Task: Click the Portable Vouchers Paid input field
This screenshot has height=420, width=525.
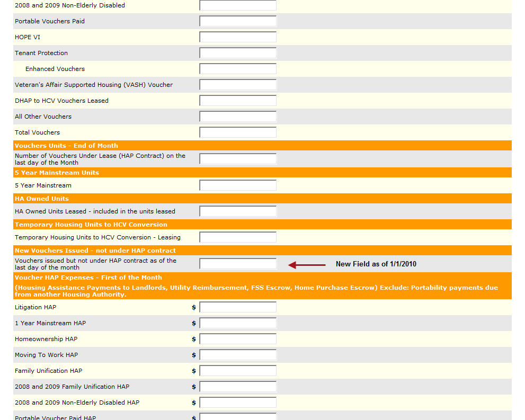Action: tap(238, 21)
